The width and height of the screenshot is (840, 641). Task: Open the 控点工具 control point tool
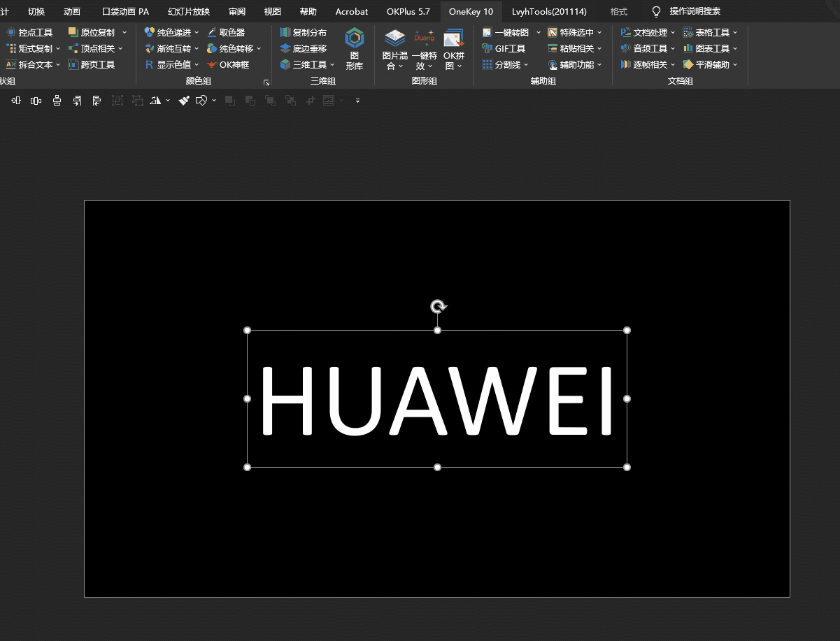click(29, 32)
